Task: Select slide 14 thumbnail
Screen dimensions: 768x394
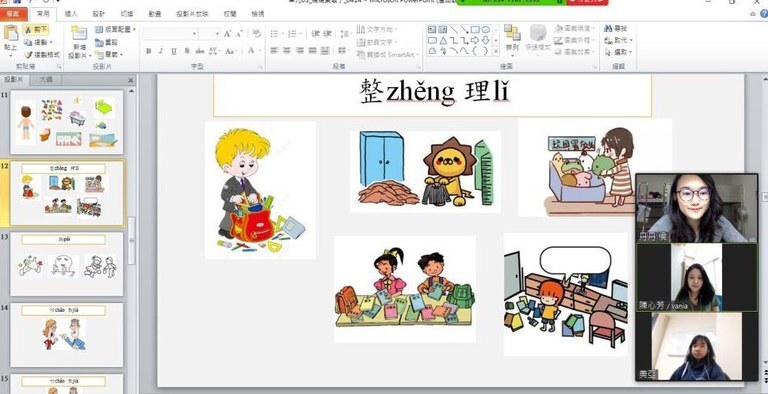Action: 67,335
